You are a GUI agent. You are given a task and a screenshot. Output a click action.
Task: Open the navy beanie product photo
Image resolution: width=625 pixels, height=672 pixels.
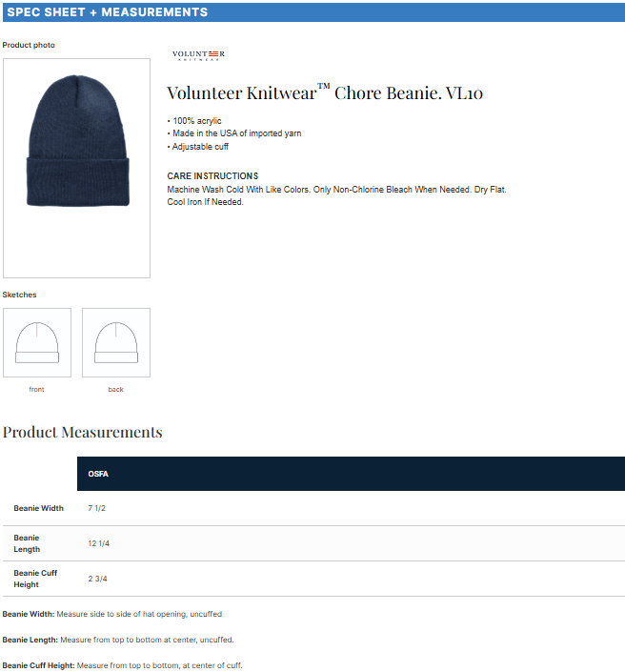[x=76, y=168]
